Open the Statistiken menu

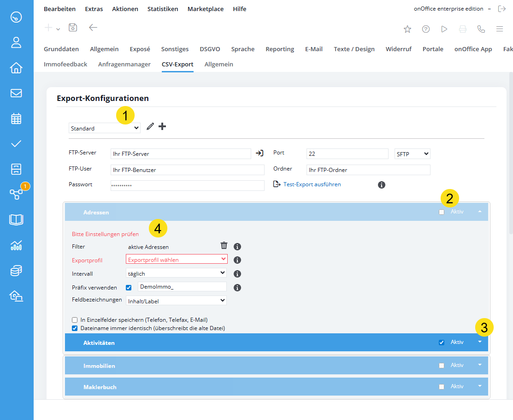(x=163, y=9)
